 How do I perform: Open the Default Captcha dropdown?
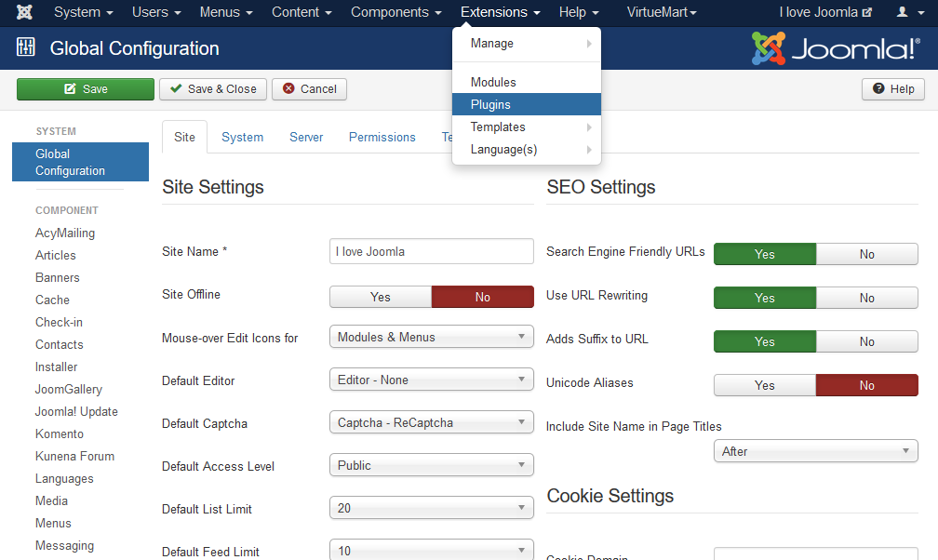[x=432, y=422]
